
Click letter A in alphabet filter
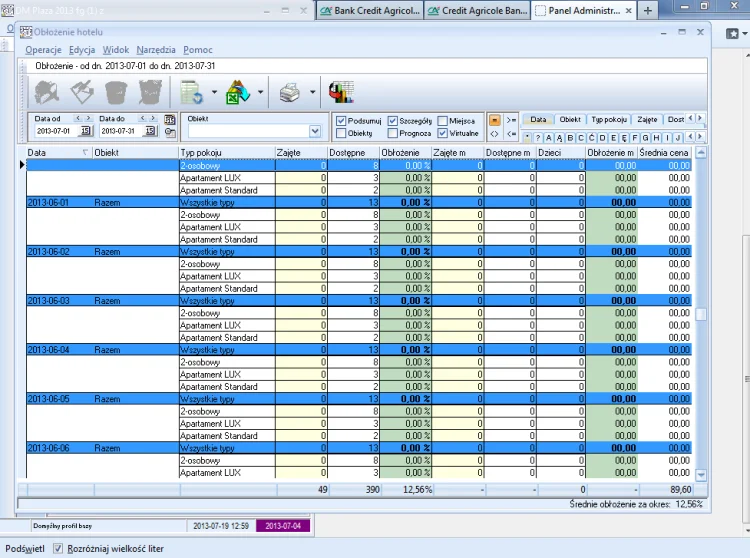pyautogui.click(x=549, y=137)
